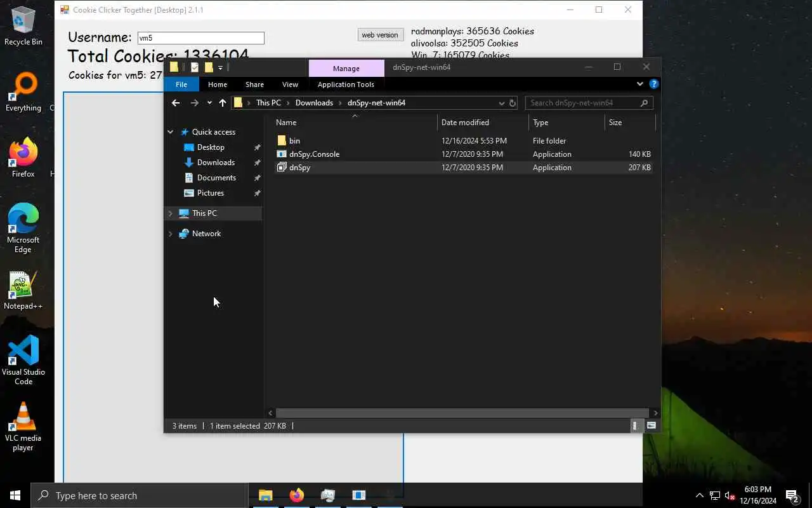Screen dimensions: 812x508
Task: Open the File menu tab
Action: coord(181,84)
